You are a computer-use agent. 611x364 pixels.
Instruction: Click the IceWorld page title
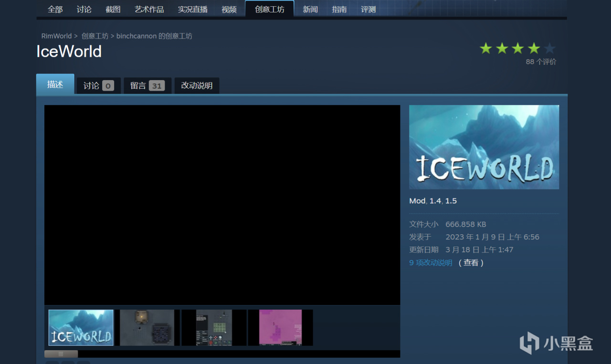(x=69, y=52)
